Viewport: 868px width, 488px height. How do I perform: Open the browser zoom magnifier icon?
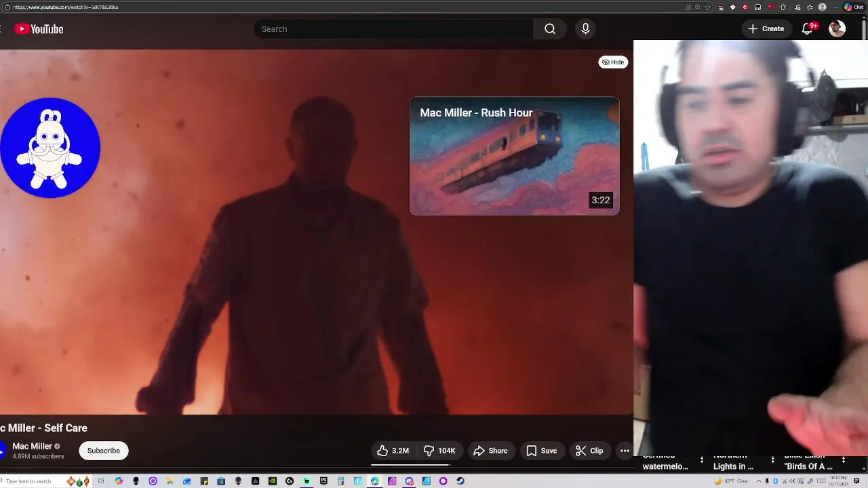697,7
